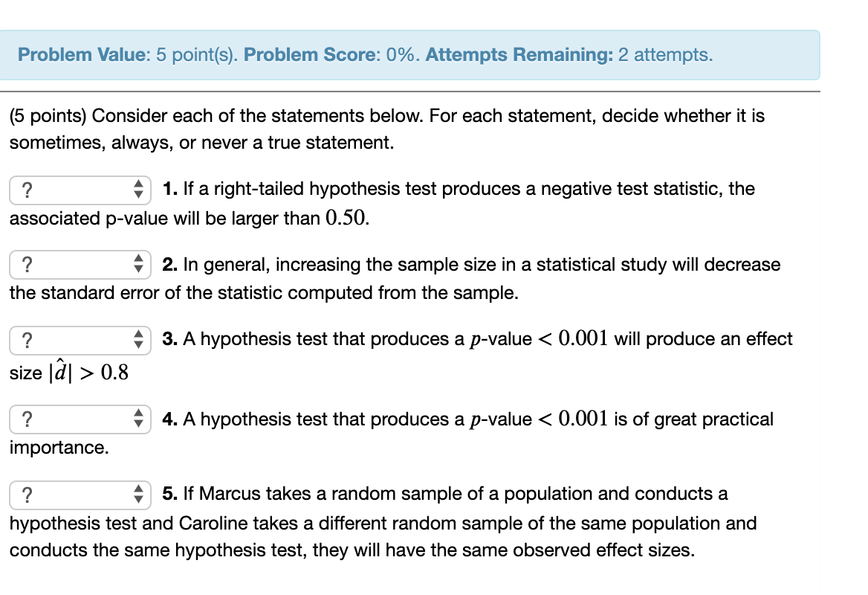Viewport: 868px width, 595px height.
Task: Click the arrow icon on statement 3 dropdown
Action: click(140, 341)
